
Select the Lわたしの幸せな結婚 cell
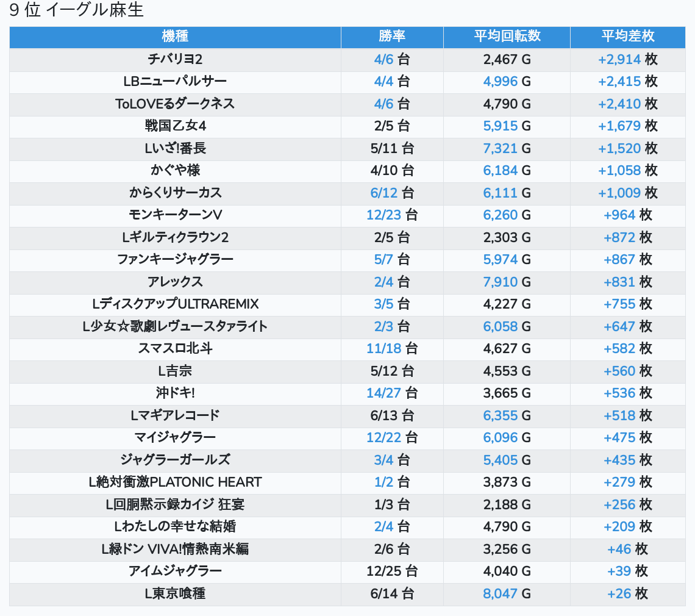click(x=175, y=527)
